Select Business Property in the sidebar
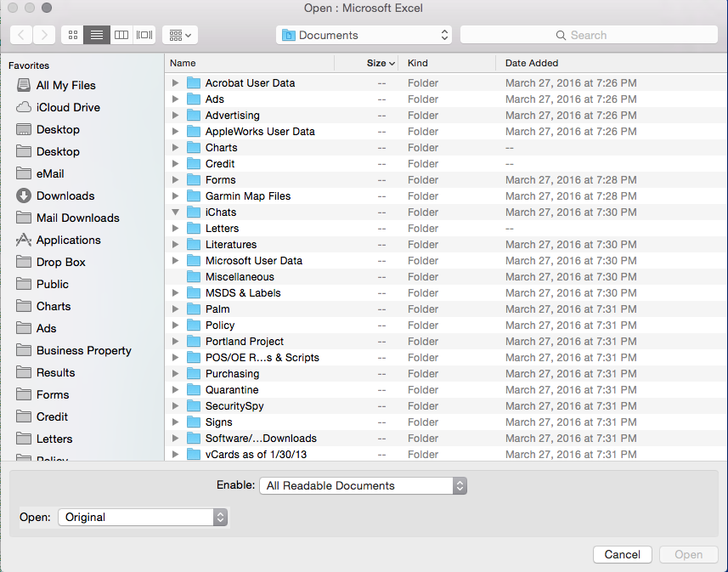This screenshot has width=728, height=572. 83,350
